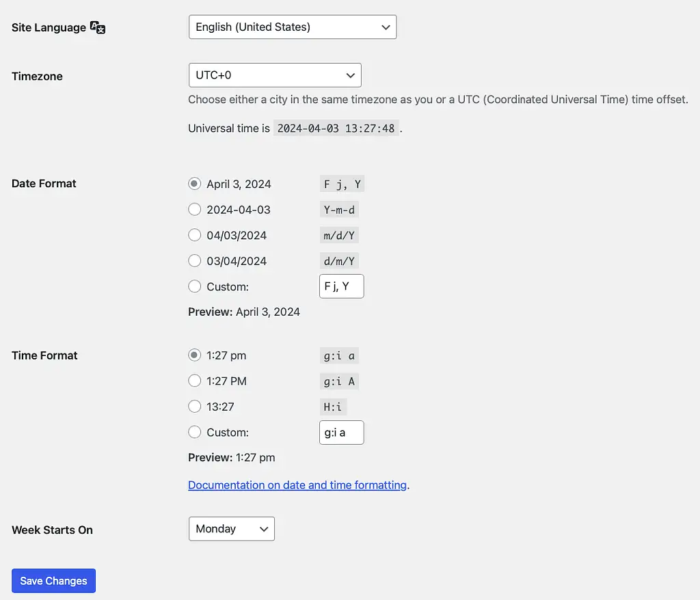700x600 pixels.
Task: Open the date and time formatting documentation
Action: [297, 485]
